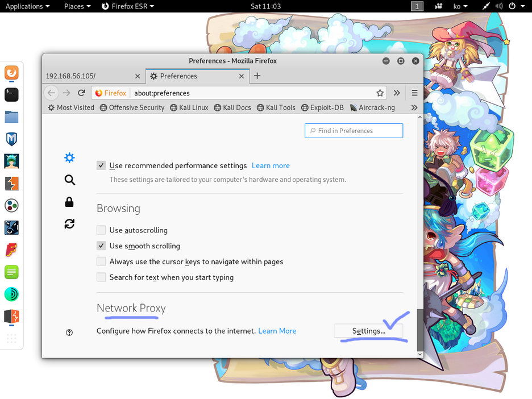Click the screen recorder icon in top bar
532x399 pixels.
coord(439,6)
